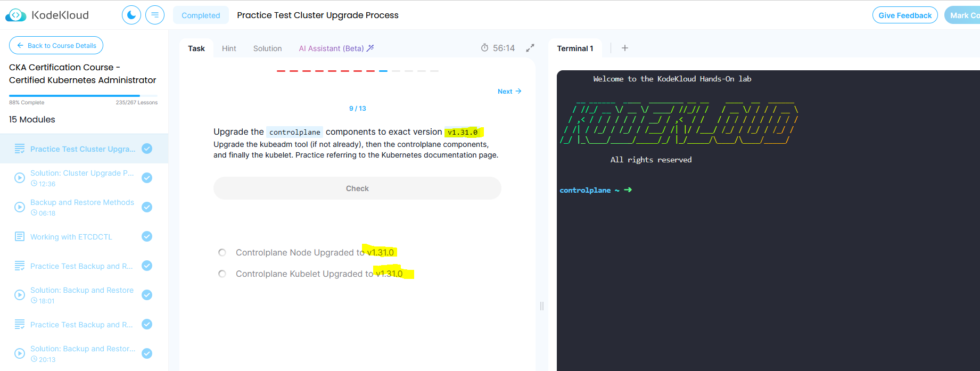Viewport: 980px width, 371px height.
Task: Switch to the Hint tab
Action: (229, 48)
